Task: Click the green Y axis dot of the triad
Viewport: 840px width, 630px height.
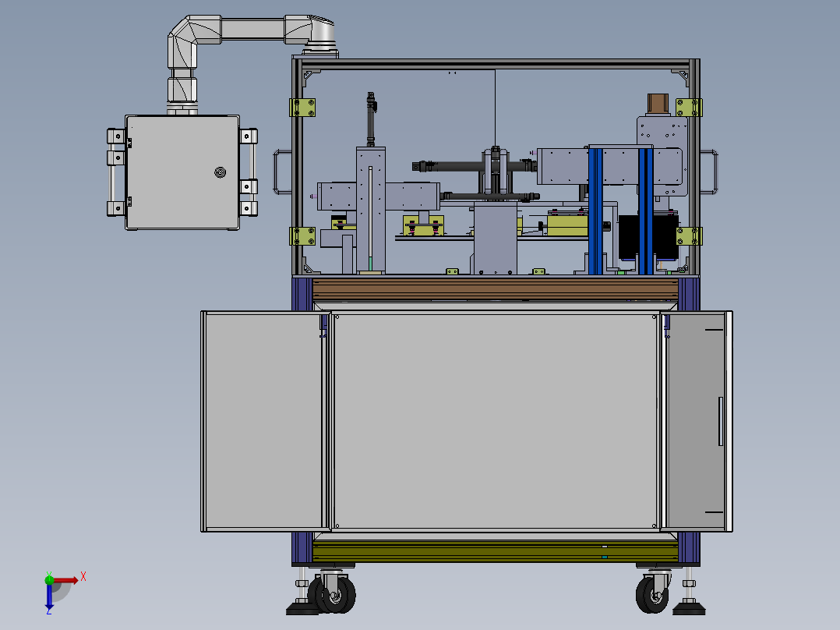Action: [49, 579]
